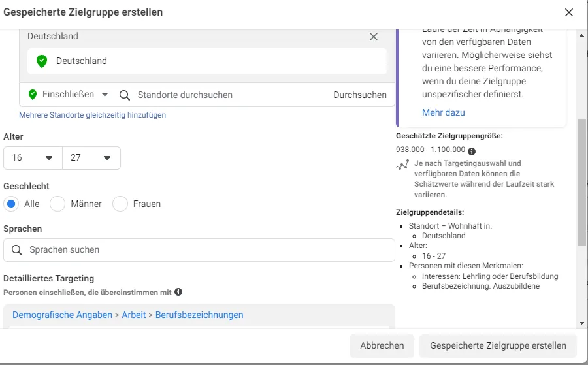The width and height of the screenshot is (588, 365).
Task: Close the Gespeicherte Zielgruppe erstellen dialog
Action: click(x=569, y=12)
